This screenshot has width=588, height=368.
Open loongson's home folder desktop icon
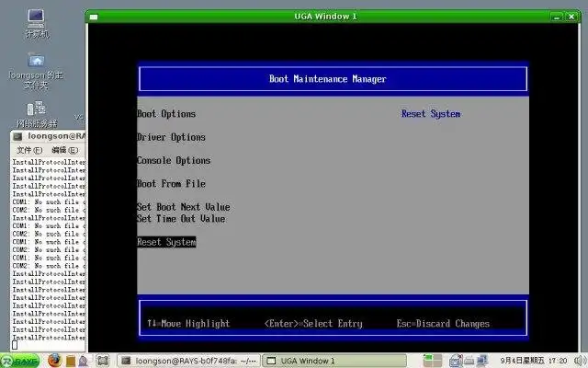click(36, 71)
